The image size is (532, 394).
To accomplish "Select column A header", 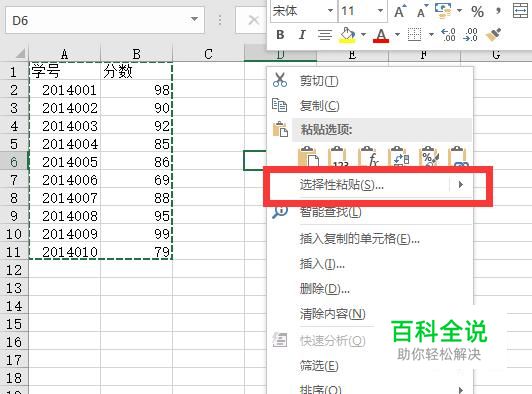I will [x=64, y=54].
